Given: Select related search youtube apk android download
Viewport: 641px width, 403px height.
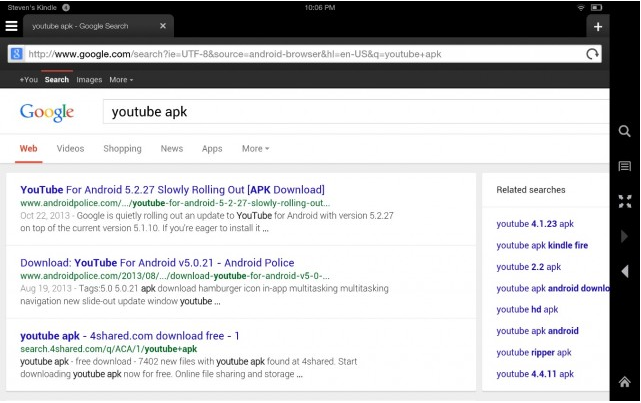Looking at the screenshot, I should click(553, 288).
